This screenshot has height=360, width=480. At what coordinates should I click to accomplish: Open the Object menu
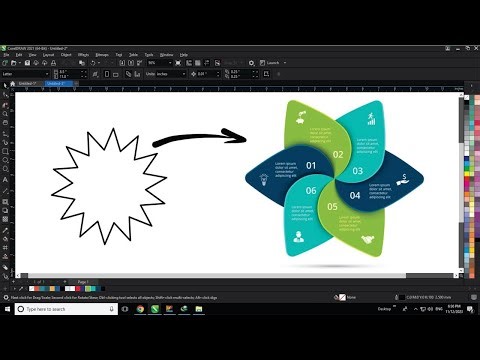(x=66, y=55)
